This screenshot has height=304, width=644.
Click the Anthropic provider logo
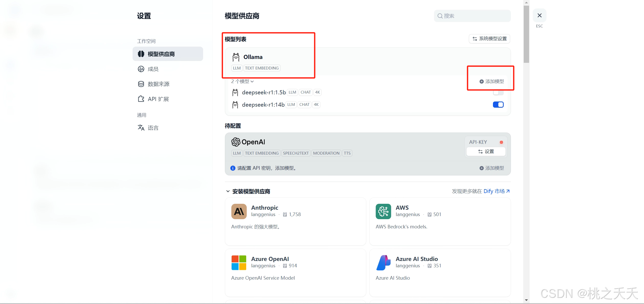239,211
